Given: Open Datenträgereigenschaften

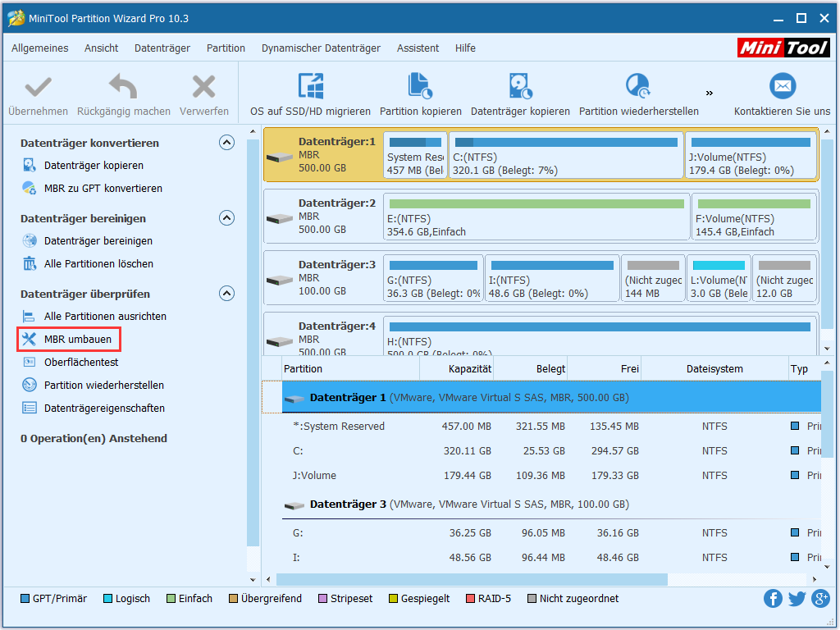Looking at the screenshot, I should [104, 409].
